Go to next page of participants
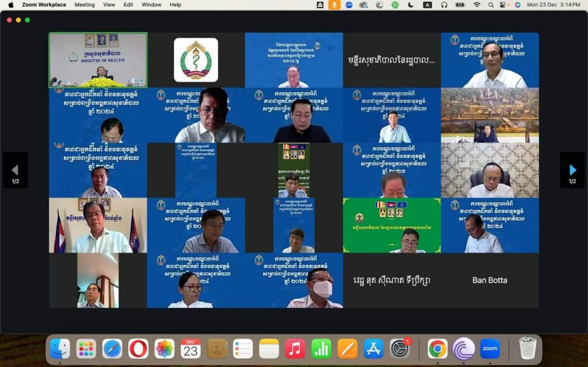Screen dimensions: 588x367 coord(572,170)
